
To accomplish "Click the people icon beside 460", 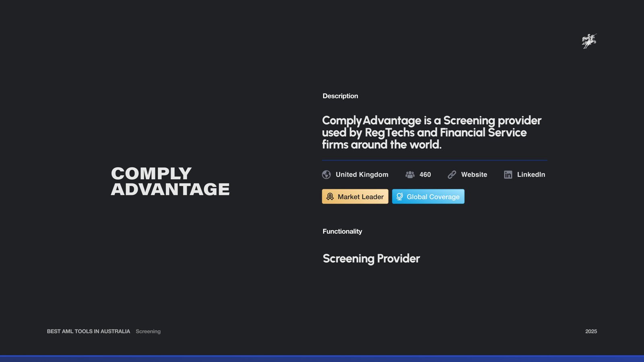I will point(410,175).
